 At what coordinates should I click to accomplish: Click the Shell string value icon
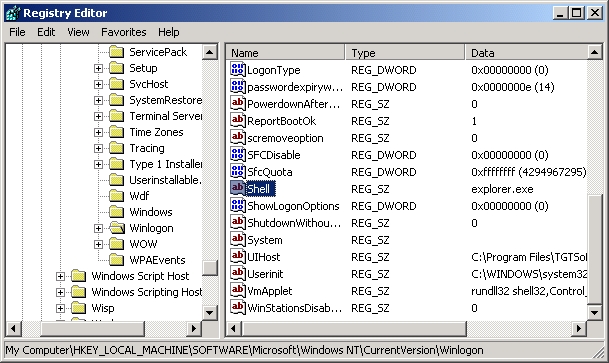coord(238,189)
